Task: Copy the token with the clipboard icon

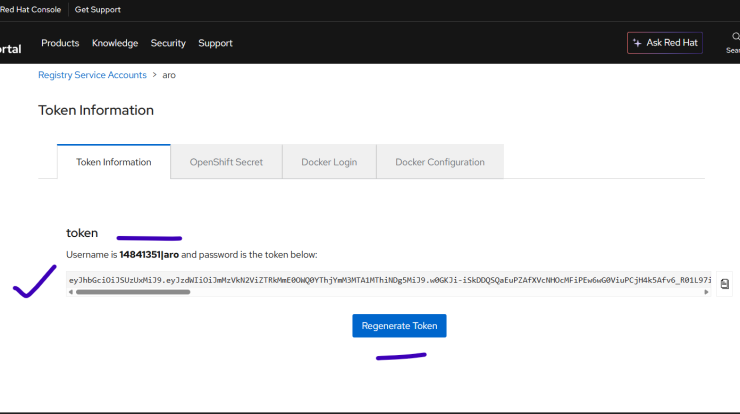Action: 724,284
